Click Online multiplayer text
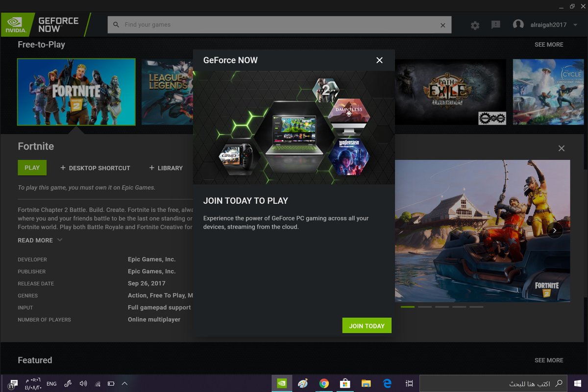 pyautogui.click(x=154, y=319)
